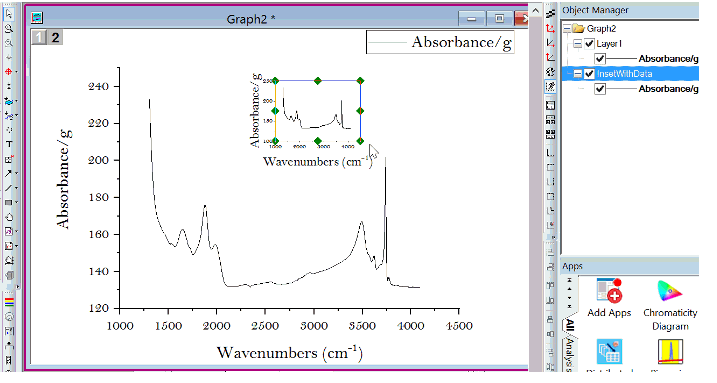The image size is (717, 383).
Task: Click the highlighted icon in right graph toolbar
Action: 551,86
